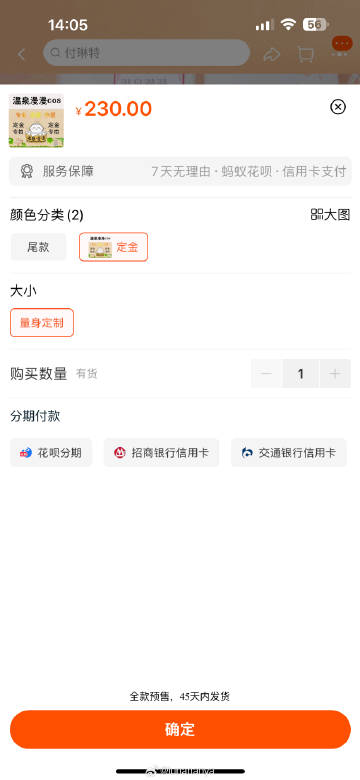
Task: Close the product options sheet
Action: click(338, 106)
